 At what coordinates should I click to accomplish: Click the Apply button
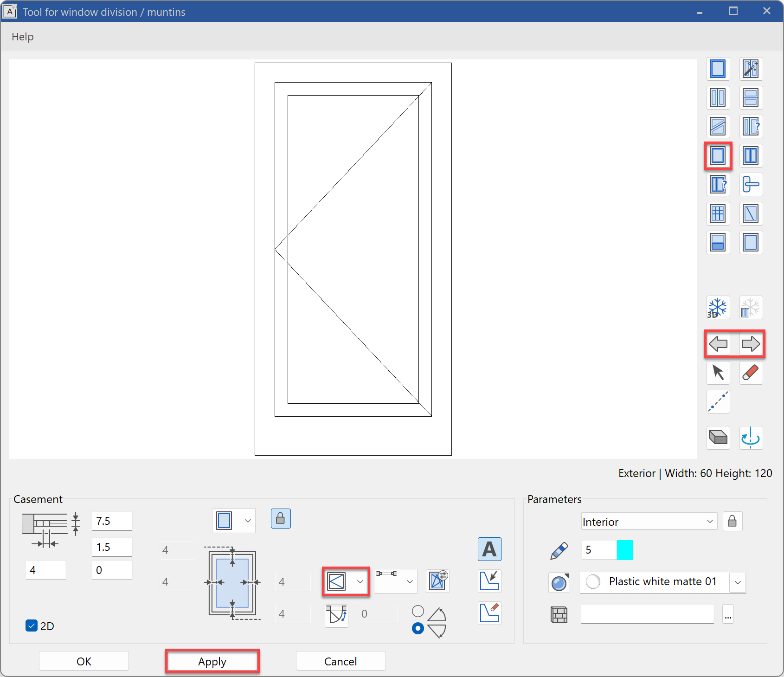212,661
